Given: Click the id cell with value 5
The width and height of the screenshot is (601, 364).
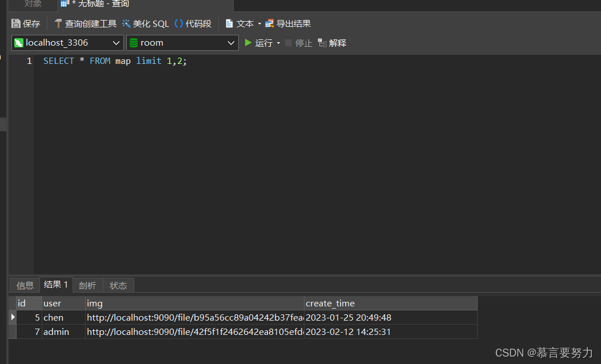Looking at the screenshot, I should tap(29, 317).
